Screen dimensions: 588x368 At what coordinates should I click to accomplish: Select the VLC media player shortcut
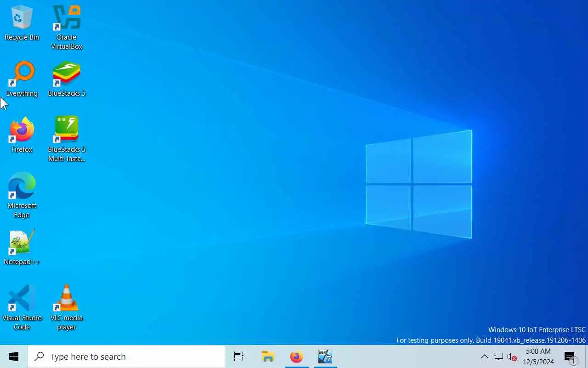(67, 308)
